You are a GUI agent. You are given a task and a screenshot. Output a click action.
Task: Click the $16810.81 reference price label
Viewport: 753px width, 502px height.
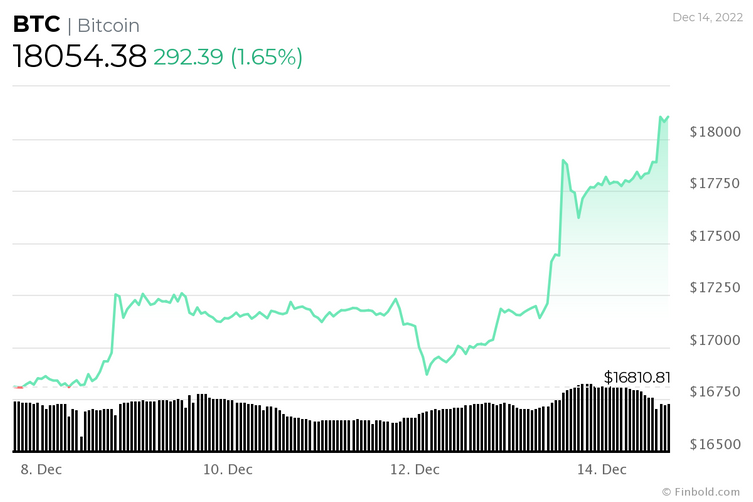pos(637,377)
